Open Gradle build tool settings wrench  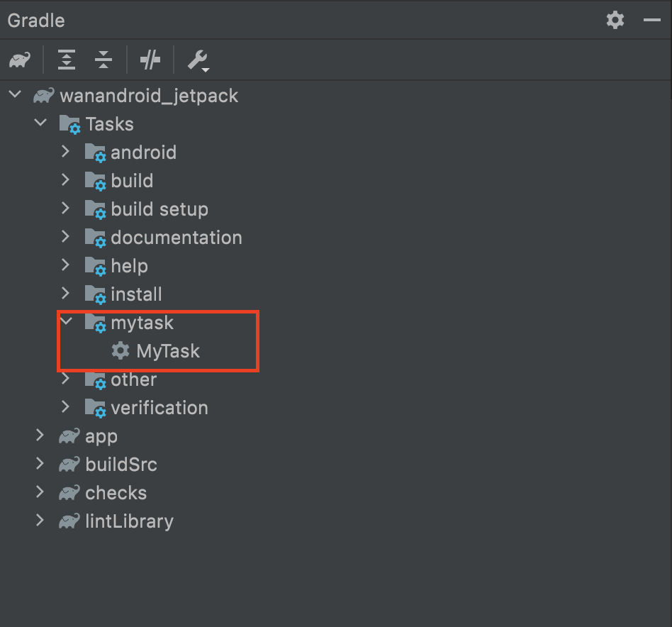pos(198,60)
